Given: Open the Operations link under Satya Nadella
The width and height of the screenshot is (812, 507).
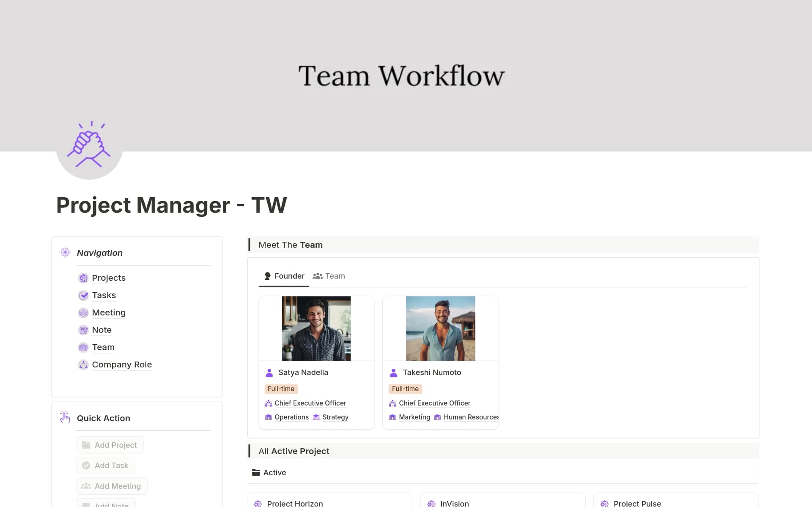Looking at the screenshot, I should [291, 417].
